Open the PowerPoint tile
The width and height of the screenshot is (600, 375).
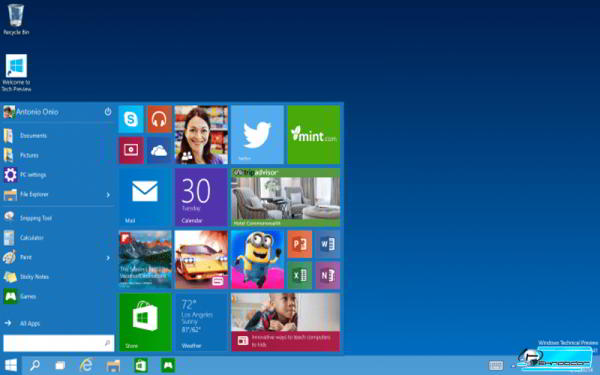pyautogui.click(x=300, y=244)
